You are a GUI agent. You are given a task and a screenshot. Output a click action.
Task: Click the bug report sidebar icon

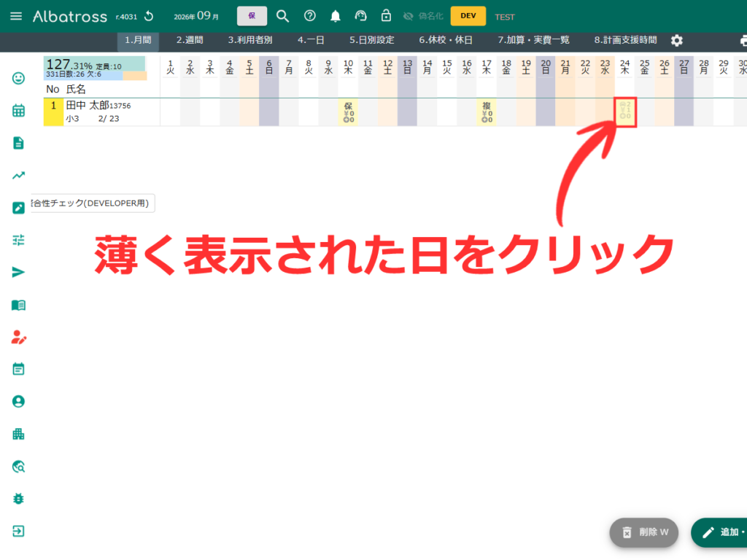18,499
